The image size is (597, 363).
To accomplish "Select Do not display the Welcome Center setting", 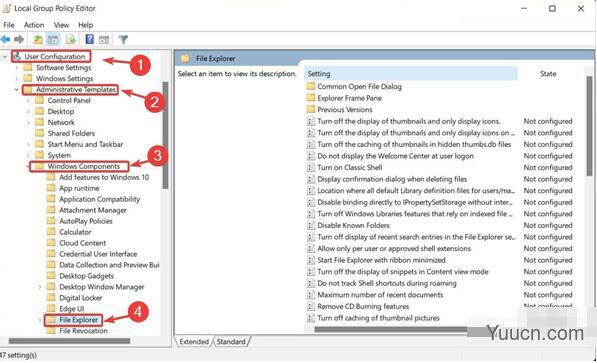I will tap(396, 156).
